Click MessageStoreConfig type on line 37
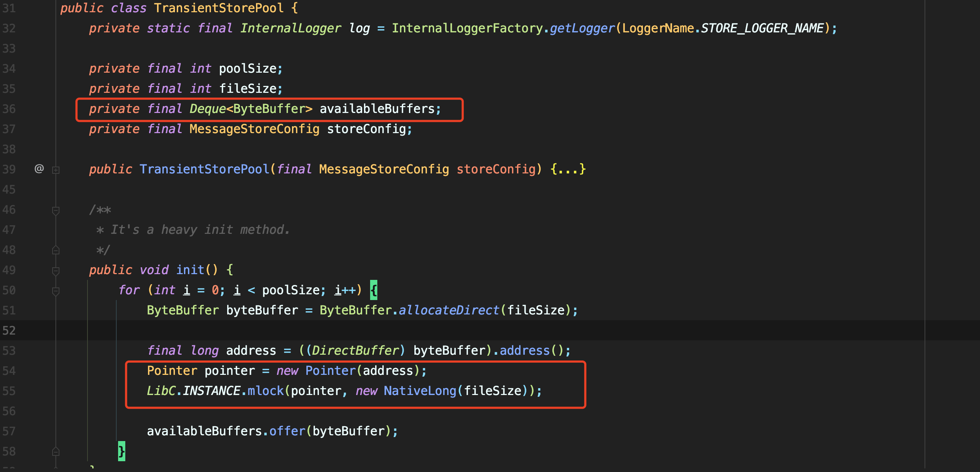The width and height of the screenshot is (980, 472). point(255,129)
